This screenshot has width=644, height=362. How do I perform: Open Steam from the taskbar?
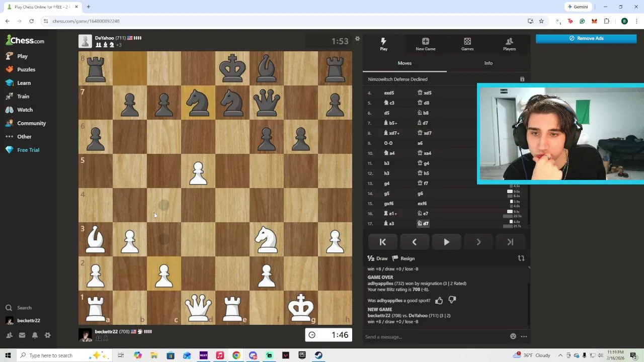(318, 355)
